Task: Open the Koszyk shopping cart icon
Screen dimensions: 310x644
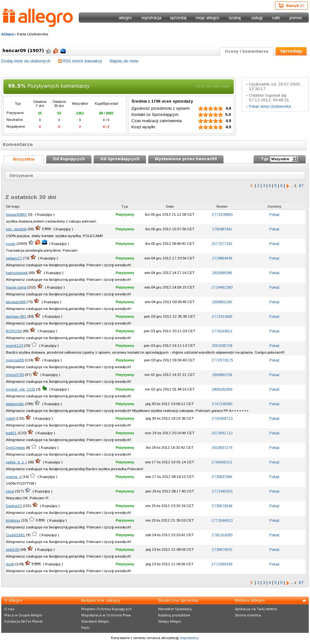Action: click(281, 6)
